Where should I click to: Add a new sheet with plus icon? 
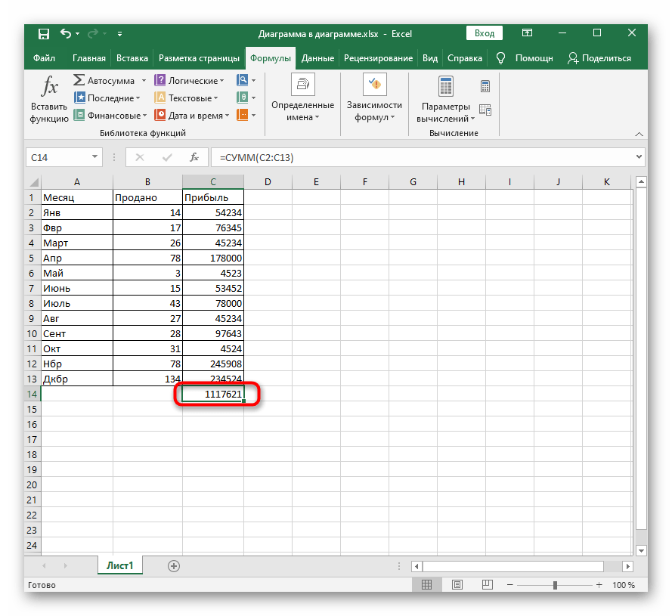click(x=174, y=565)
